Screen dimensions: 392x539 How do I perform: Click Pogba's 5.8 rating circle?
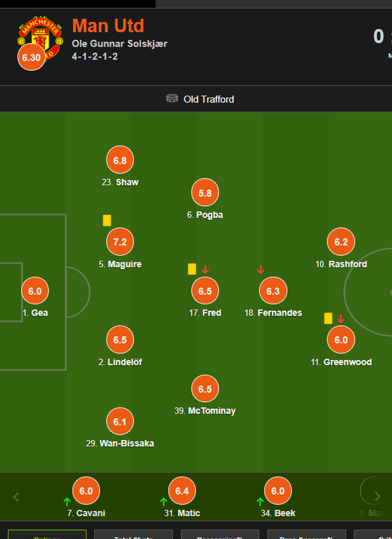(205, 193)
